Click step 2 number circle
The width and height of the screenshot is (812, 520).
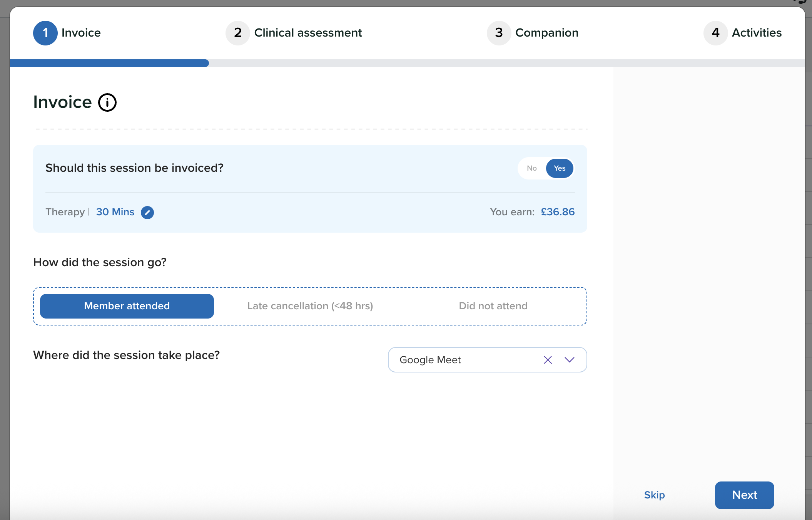pos(237,33)
